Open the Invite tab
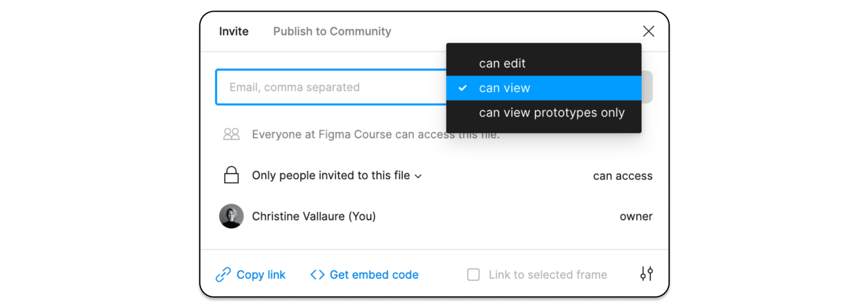The width and height of the screenshot is (868, 308). click(234, 31)
